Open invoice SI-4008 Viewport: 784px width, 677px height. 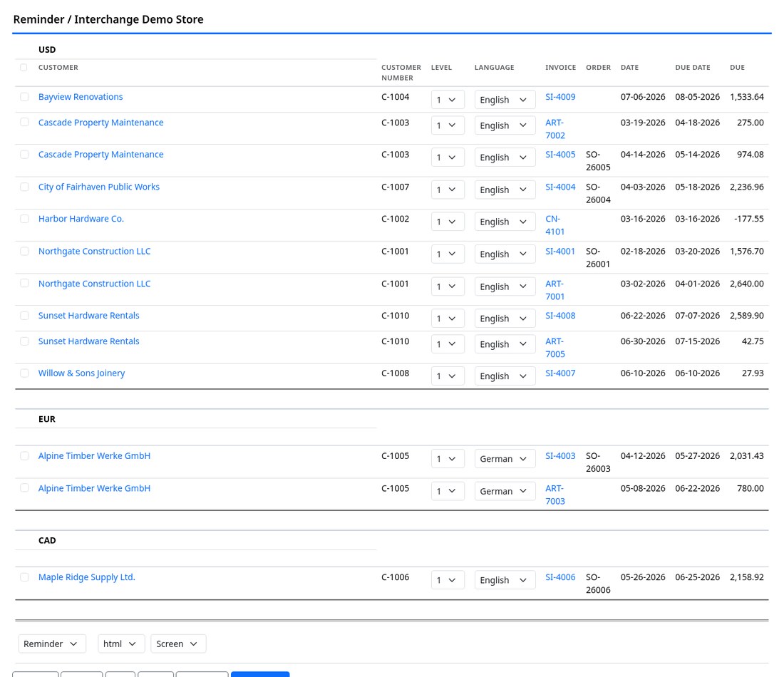[x=560, y=316]
